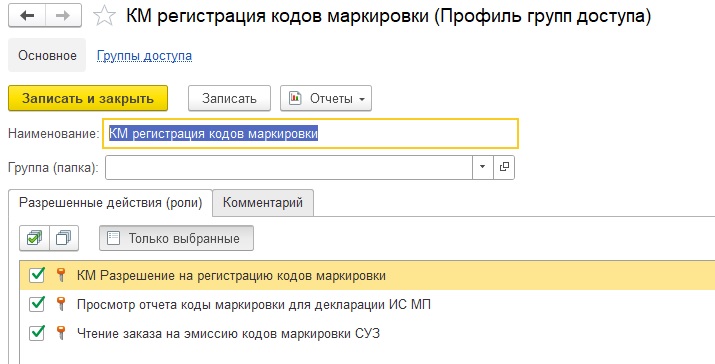Click key icon of Чтение заказа row

pyautogui.click(x=61, y=333)
